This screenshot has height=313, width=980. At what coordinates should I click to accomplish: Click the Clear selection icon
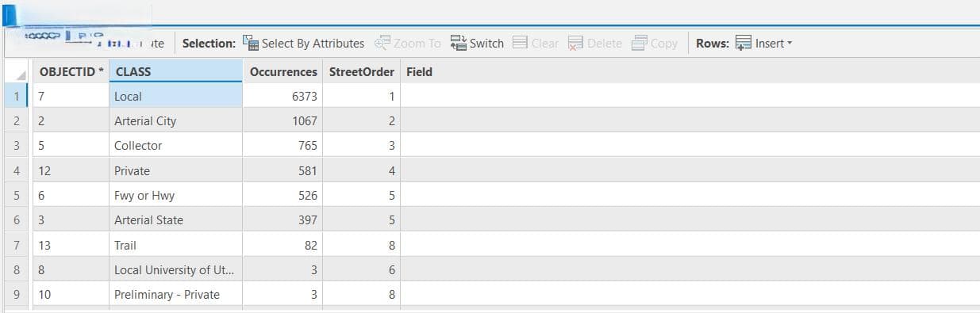point(521,44)
